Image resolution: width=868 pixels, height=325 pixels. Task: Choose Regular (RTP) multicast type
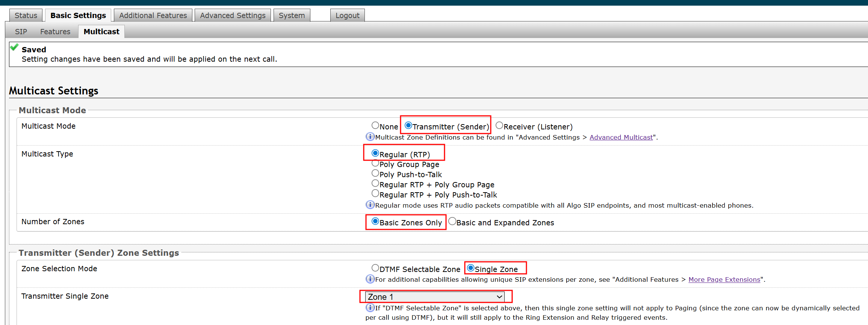pos(375,153)
